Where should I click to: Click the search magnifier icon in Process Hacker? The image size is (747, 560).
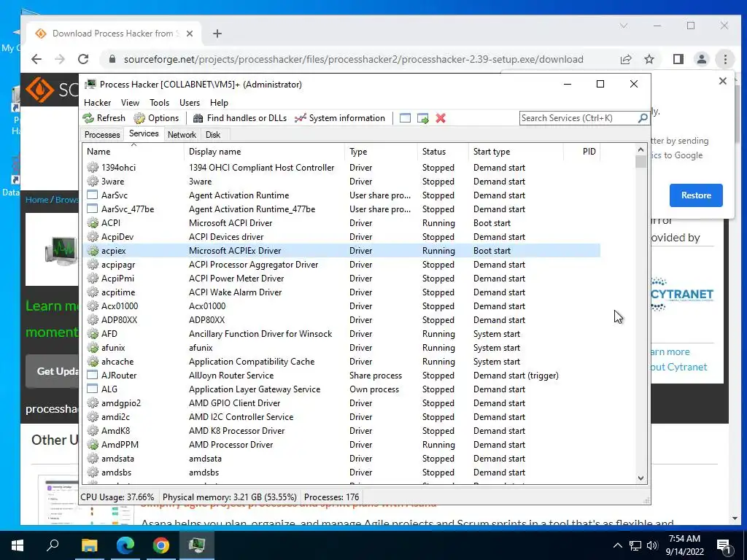pyautogui.click(x=643, y=117)
